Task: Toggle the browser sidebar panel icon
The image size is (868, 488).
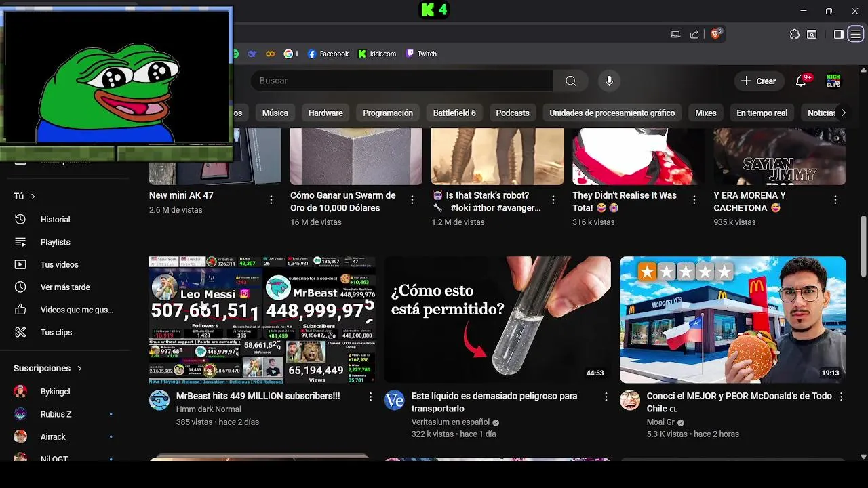Action: (x=839, y=34)
